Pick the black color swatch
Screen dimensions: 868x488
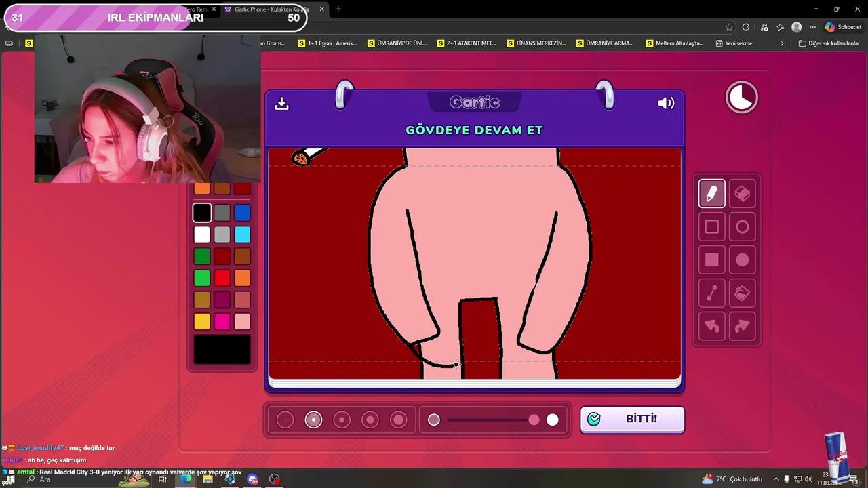point(201,212)
